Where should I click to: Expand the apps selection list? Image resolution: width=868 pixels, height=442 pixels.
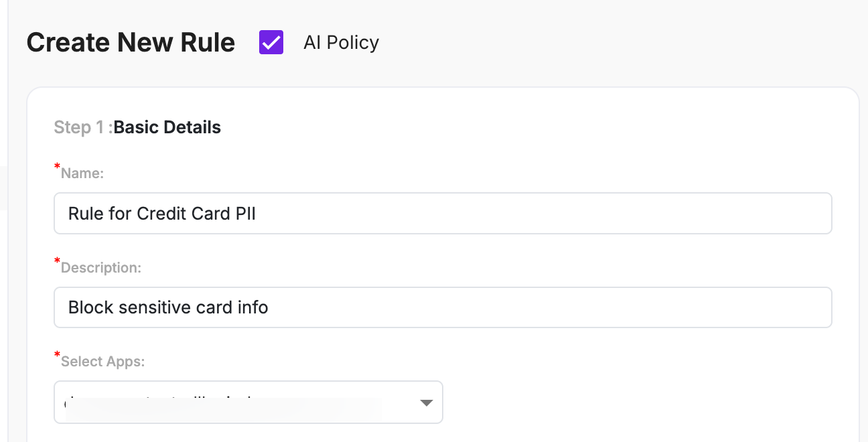point(248,402)
